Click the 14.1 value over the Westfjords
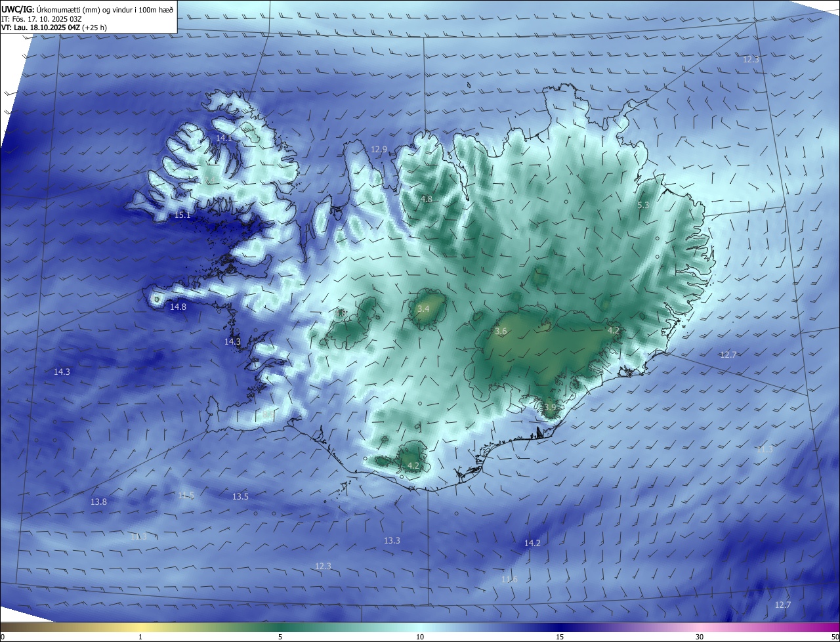The width and height of the screenshot is (840, 642). (224, 139)
